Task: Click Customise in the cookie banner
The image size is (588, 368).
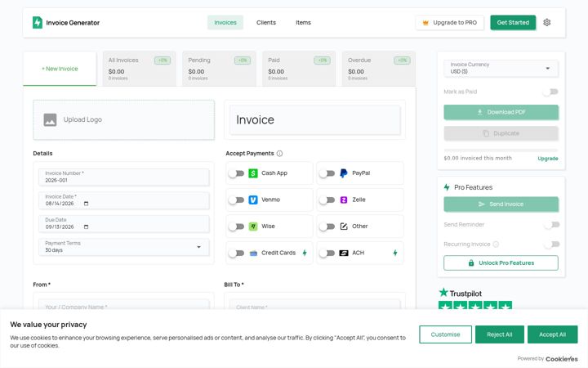Action: (x=445, y=334)
